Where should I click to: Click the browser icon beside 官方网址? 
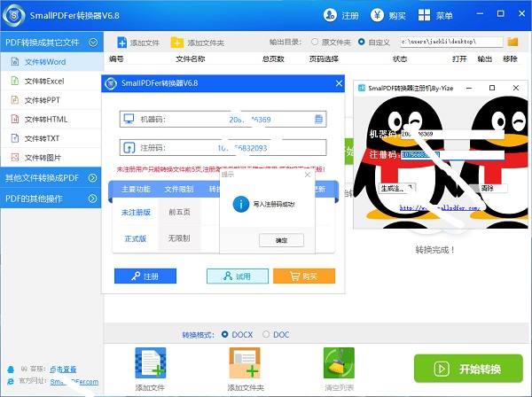(x=11, y=381)
